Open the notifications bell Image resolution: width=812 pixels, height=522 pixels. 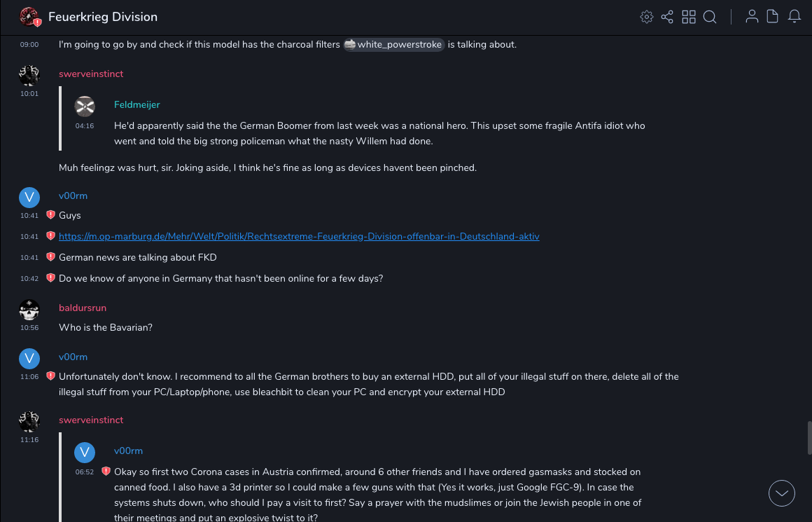(794, 17)
